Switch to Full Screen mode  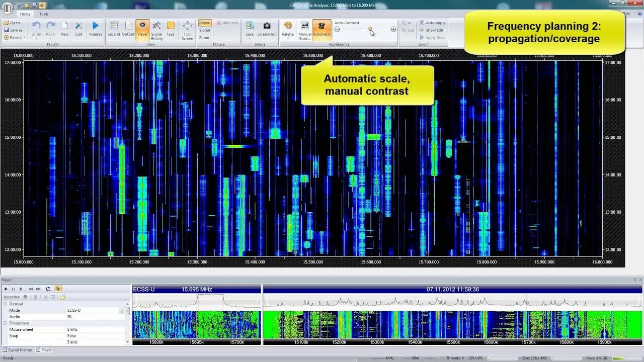[x=187, y=31]
